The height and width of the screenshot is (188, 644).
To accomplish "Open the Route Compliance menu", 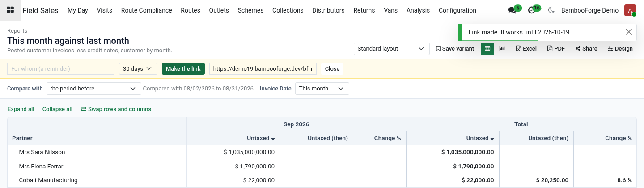I will tap(147, 10).
